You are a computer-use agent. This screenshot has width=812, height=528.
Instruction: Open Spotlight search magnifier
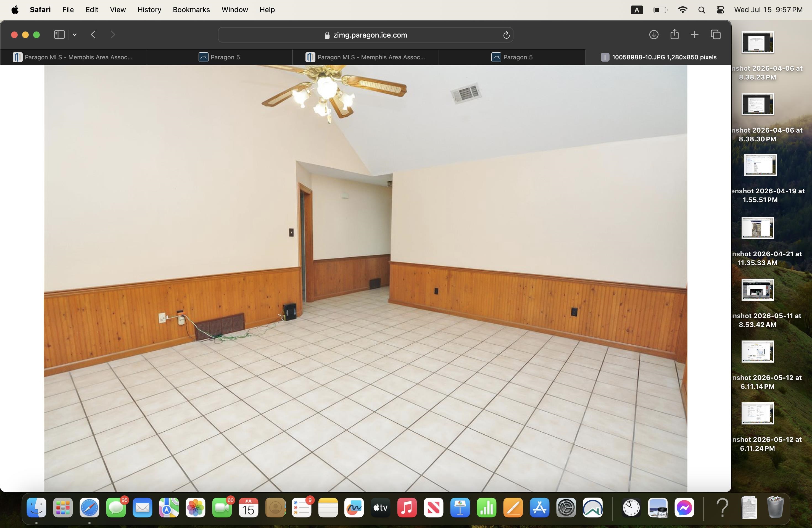[x=702, y=10]
